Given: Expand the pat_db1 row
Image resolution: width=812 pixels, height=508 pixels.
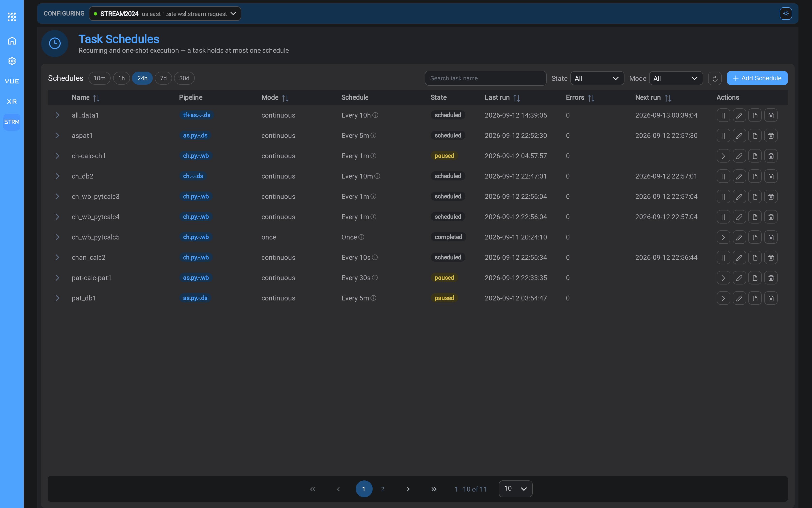Looking at the screenshot, I should (57, 298).
